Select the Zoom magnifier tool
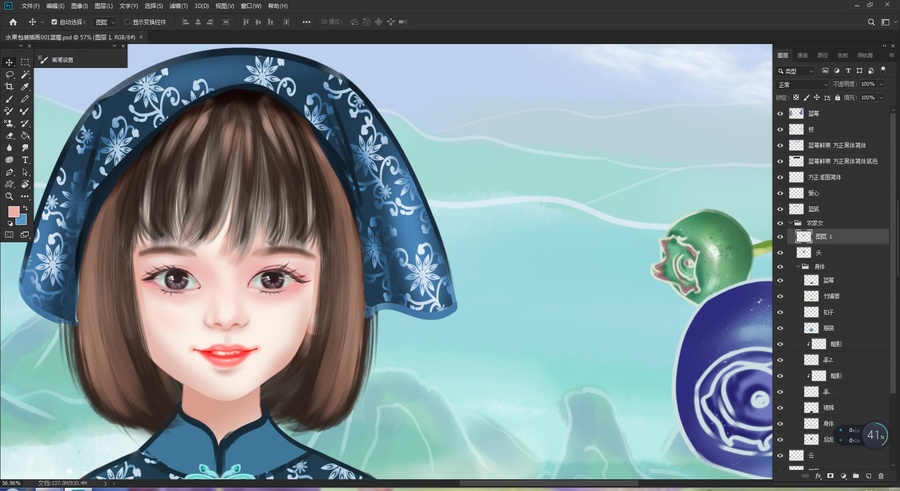 click(x=9, y=196)
